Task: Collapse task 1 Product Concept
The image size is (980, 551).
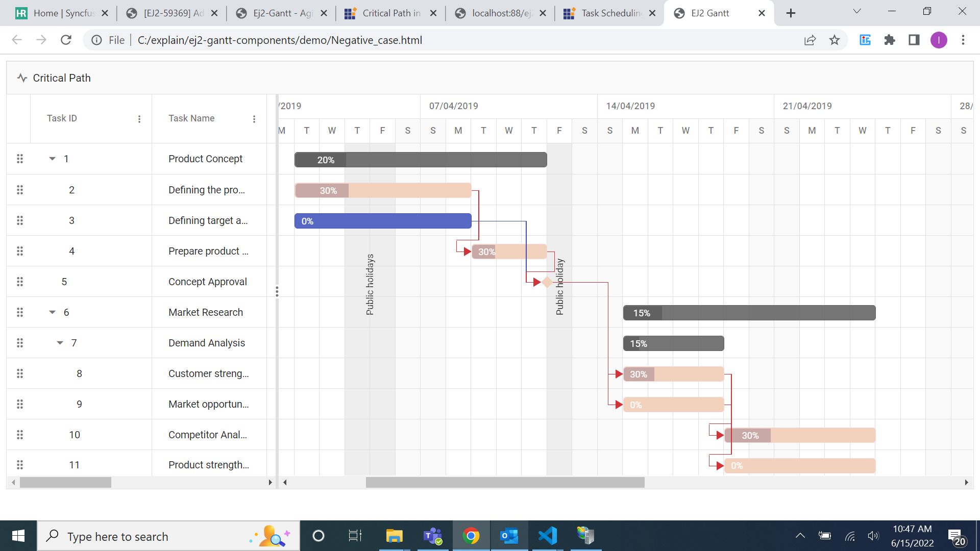Action: [x=52, y=159]
